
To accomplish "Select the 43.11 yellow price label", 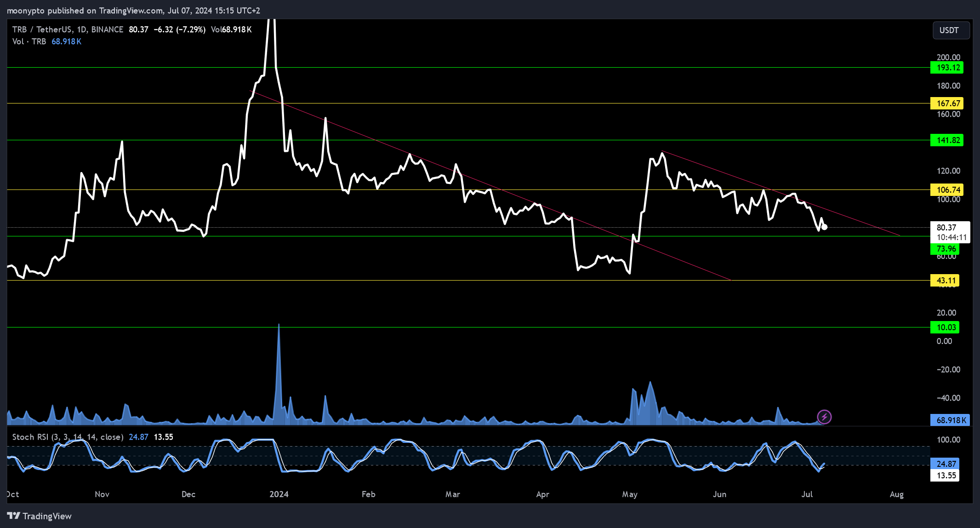I will click(x=945, y=281).
